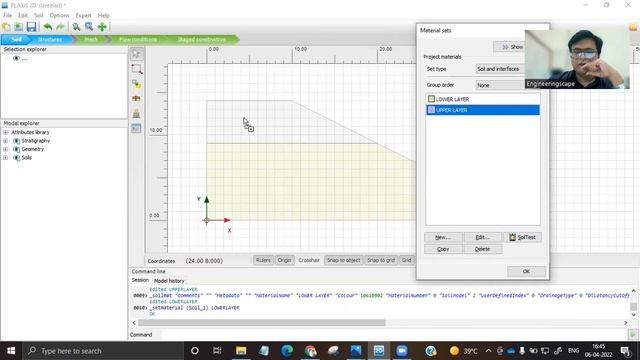
Task: Expand the Show global materials panel
Action: point(509,47)
